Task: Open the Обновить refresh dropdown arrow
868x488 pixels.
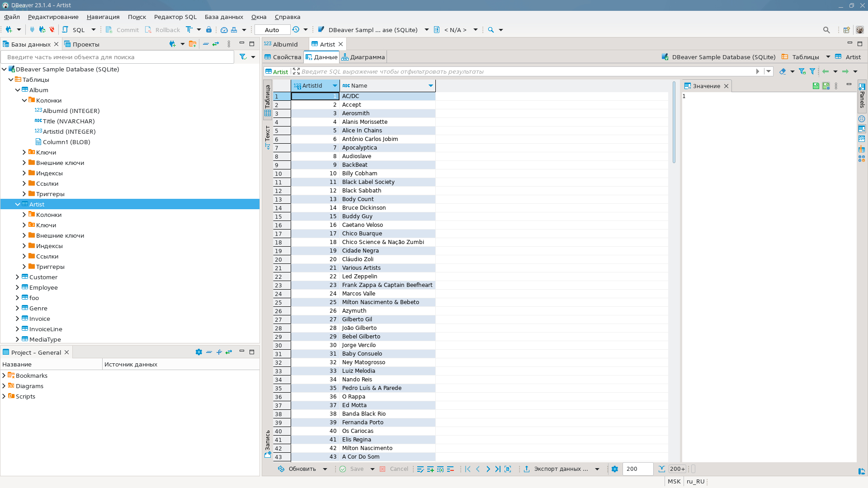Action: (325, 469)
